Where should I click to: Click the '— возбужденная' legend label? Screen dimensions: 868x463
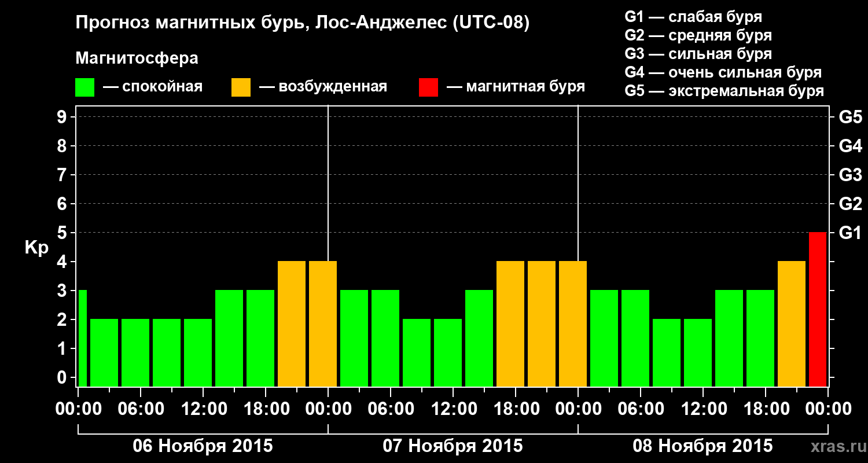tap(323, 87)
